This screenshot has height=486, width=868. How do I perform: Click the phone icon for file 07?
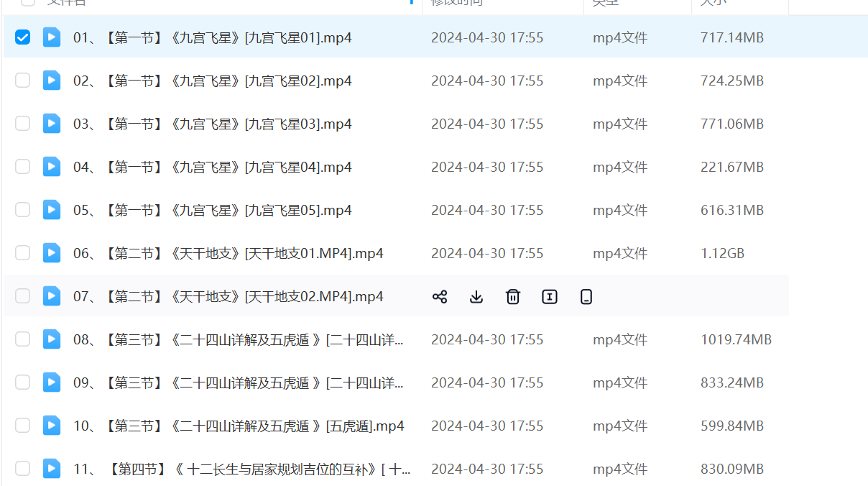point(586,296)
